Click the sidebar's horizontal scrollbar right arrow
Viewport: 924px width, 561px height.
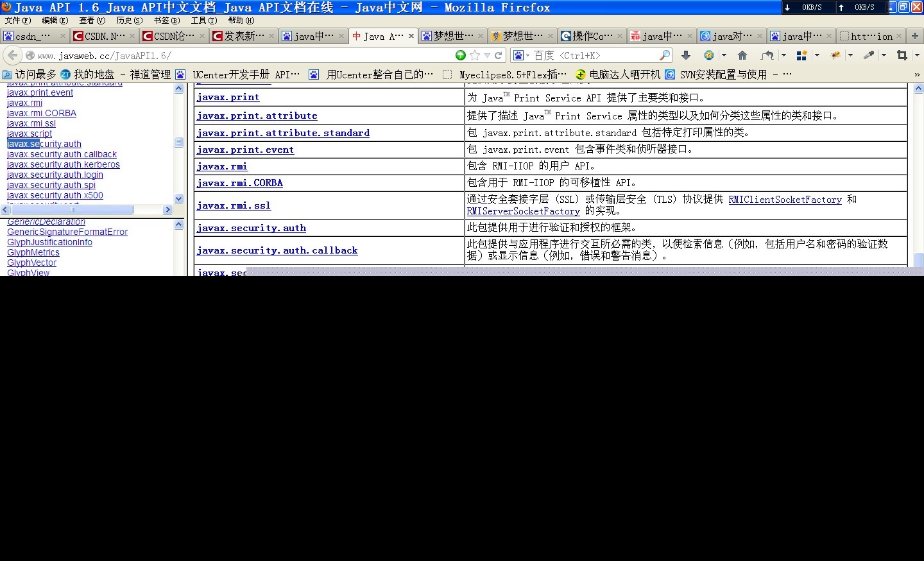click(167, 209)
